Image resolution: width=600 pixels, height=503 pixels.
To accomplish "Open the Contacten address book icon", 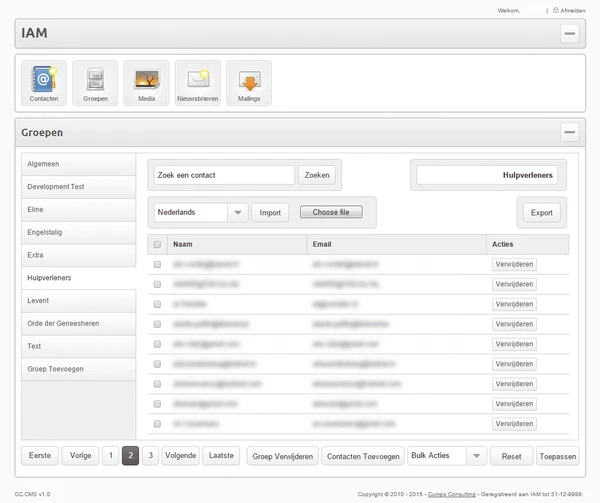I will pyautogui.click(x=44, y=83).
